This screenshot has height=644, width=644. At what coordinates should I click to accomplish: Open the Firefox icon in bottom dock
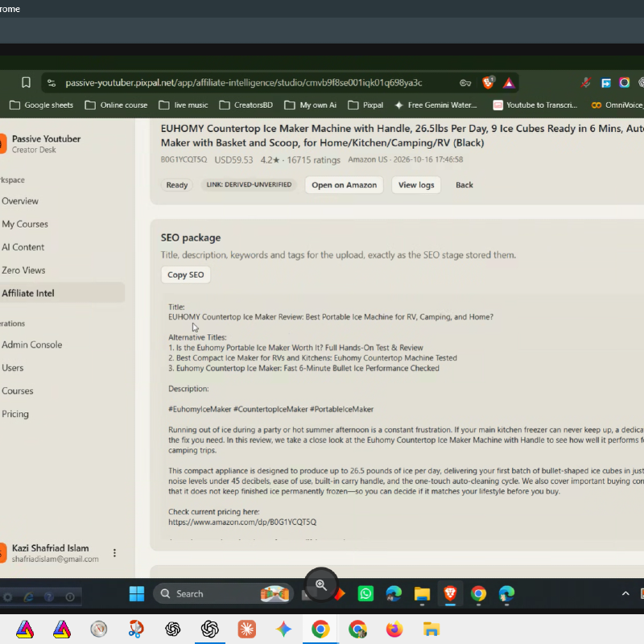(x=394, y=629)
